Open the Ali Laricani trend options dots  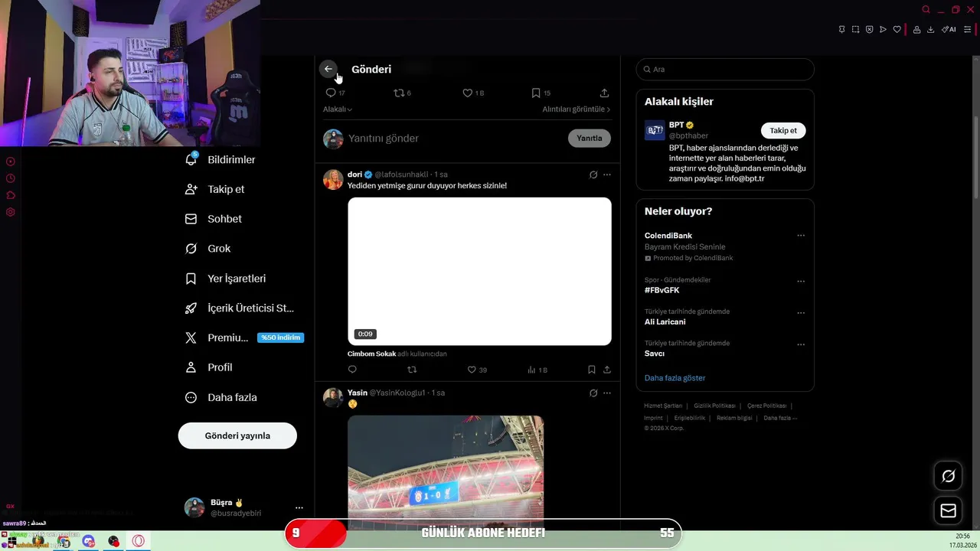tap(801, 313)
